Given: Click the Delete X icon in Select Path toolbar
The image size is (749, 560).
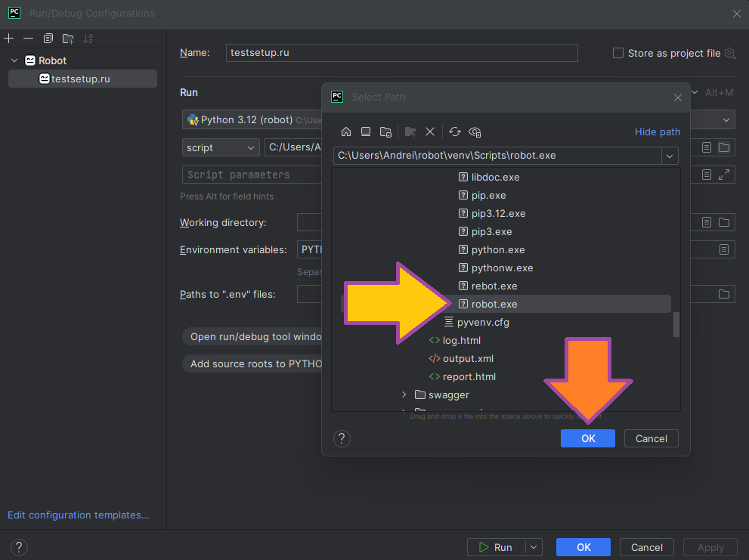Looking at the screenshot, I should pyautogui.click(x=430, y=132).
